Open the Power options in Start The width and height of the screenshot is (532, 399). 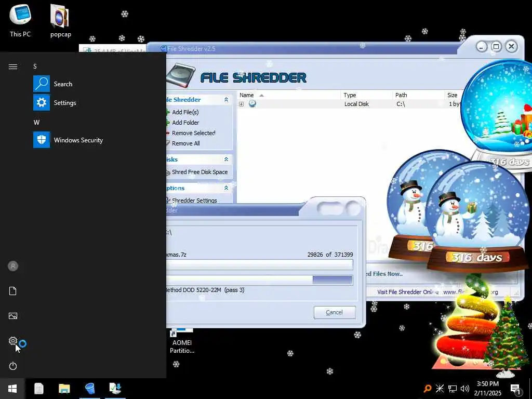(x=13, y=366)
